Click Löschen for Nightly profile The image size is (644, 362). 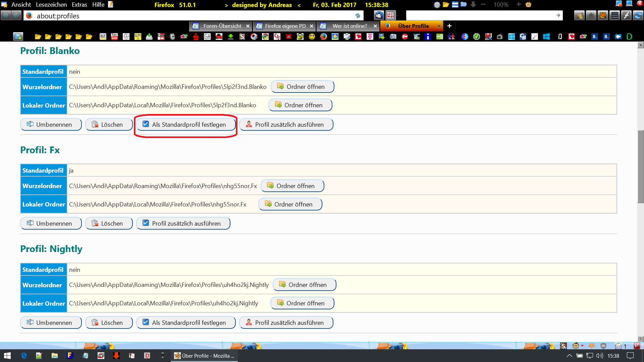109,322
